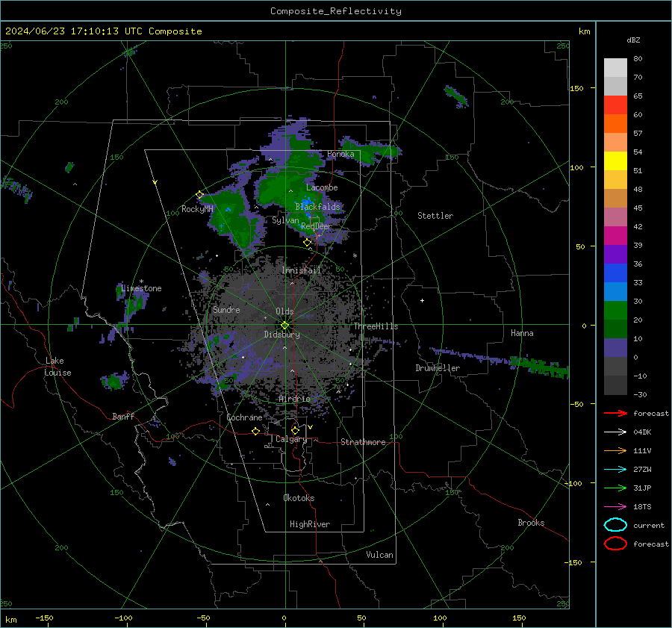Click the Limestone label

tap(141, 288)
